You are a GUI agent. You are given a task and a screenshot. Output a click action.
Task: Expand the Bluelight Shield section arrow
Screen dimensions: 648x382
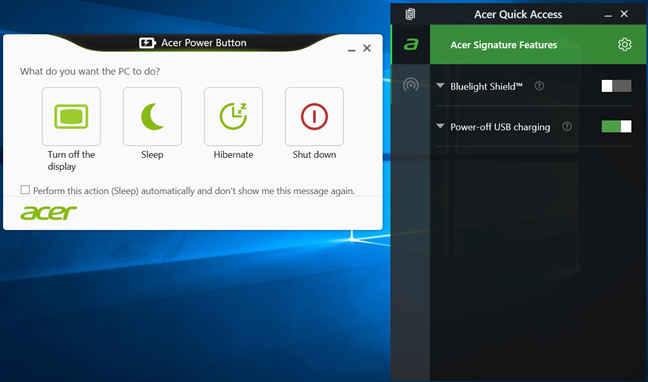point(441,86)
